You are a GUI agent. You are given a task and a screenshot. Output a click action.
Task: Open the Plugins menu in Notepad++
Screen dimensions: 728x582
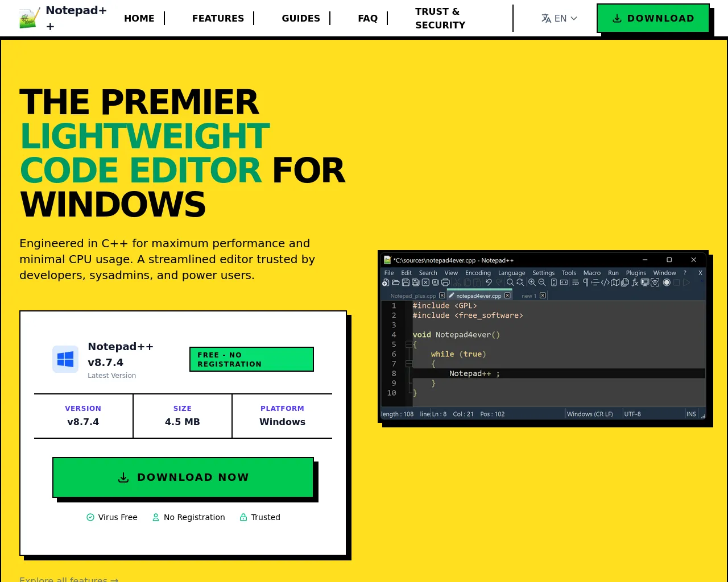(x=636, y=273)
